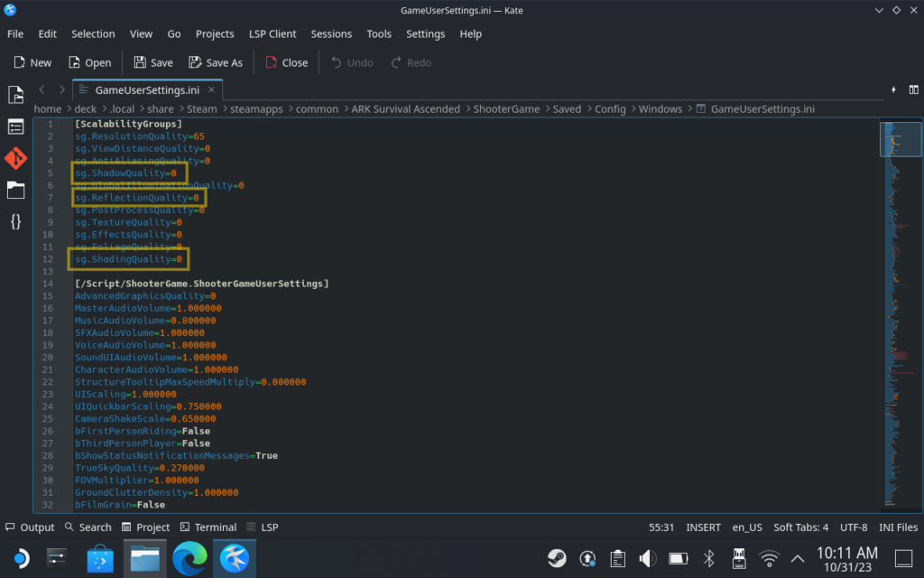
Task: Click the 'steamapps' breadcrumb segment
Action: click(x=256, y=109)
